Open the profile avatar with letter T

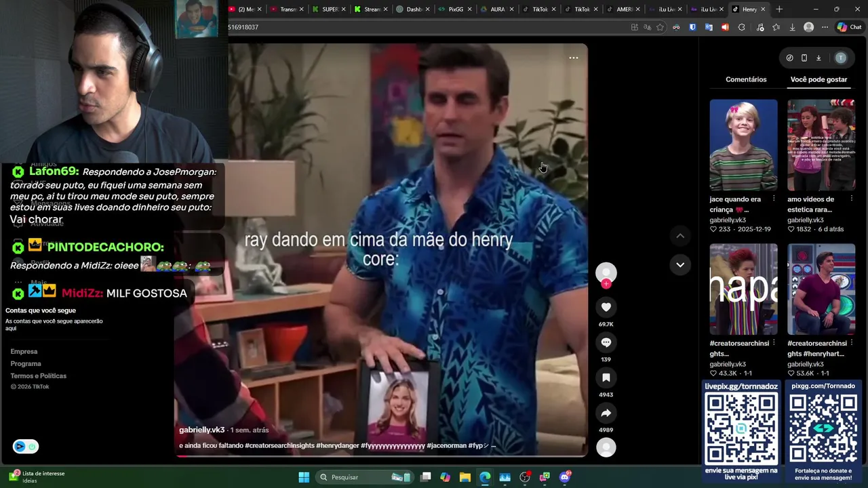841,58
